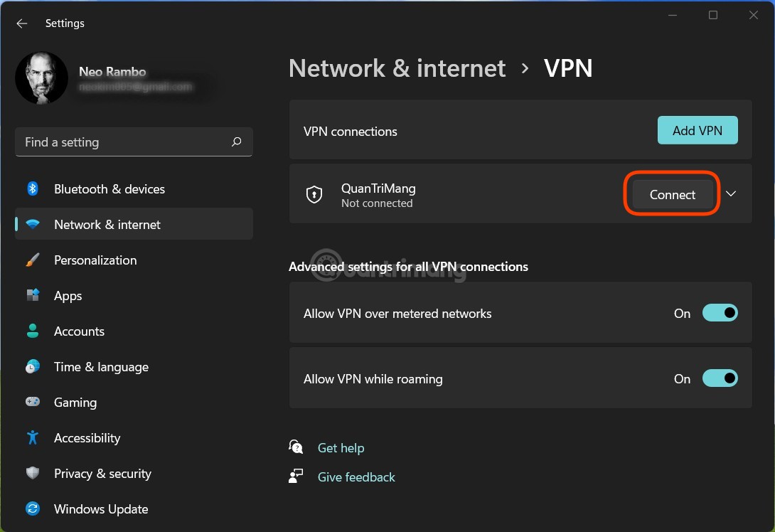The width and height of the screenshot is (775, 532).
Task: Open the Get help link
Action: (x=341, y=448)
